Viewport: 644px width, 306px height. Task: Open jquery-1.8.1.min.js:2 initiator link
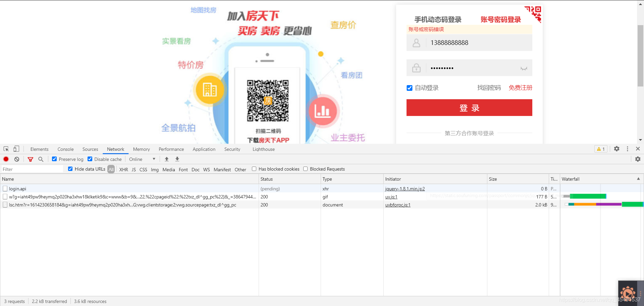pyautogui.click(x=405, y=189)
